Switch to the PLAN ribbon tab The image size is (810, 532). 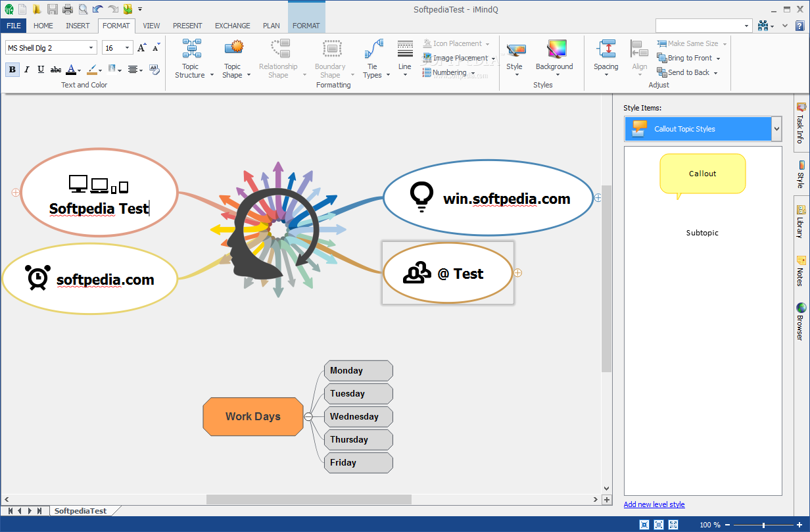pos(271,26)
